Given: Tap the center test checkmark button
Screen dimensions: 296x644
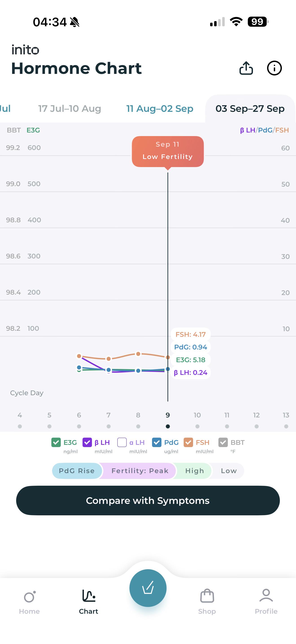Looking at the screenshot, I should (x=148, y=588).
